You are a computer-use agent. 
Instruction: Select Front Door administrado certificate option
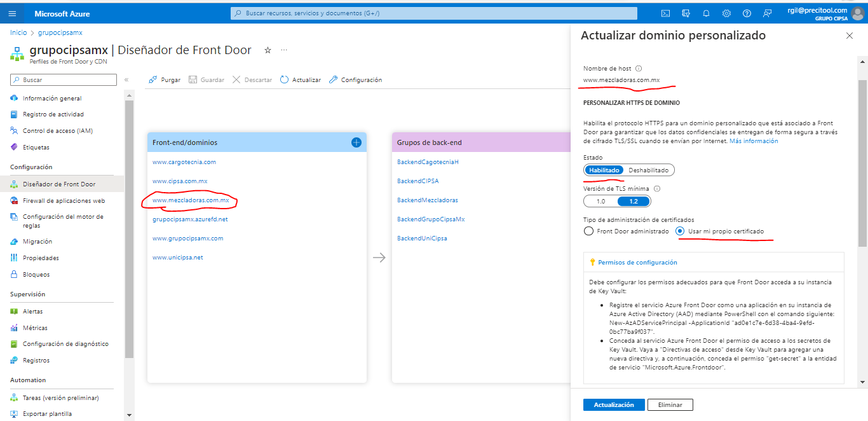[x=626, y=231]
